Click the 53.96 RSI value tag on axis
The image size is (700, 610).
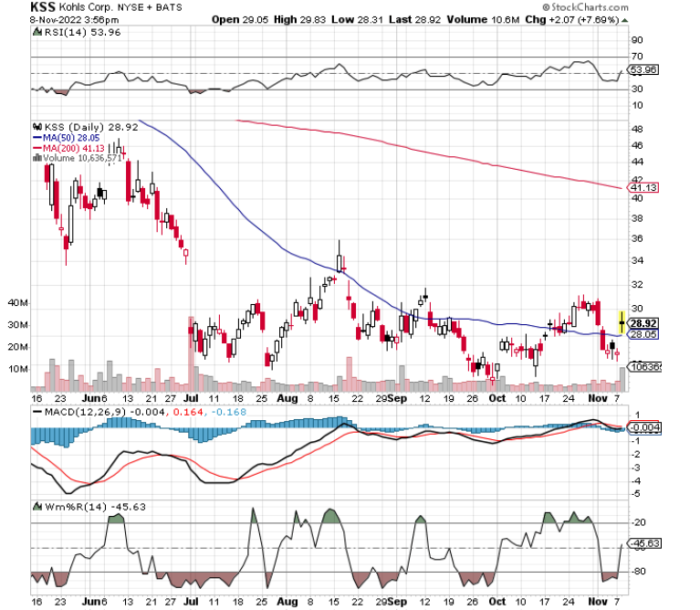643,69
